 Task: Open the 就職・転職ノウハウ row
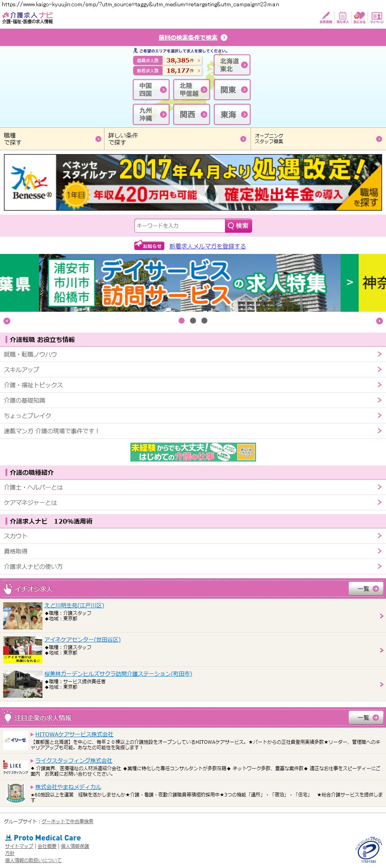193,354
